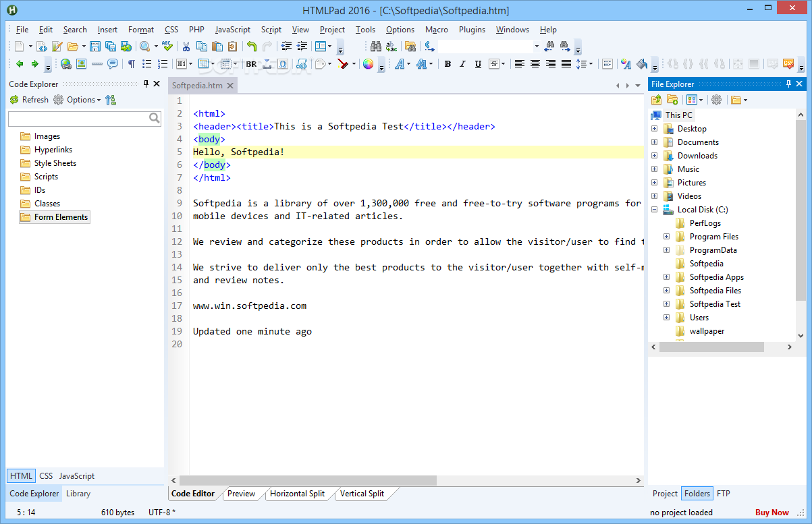Screen dimensions: 812x524
Task: Set text alignment to left
Action: 519,64
